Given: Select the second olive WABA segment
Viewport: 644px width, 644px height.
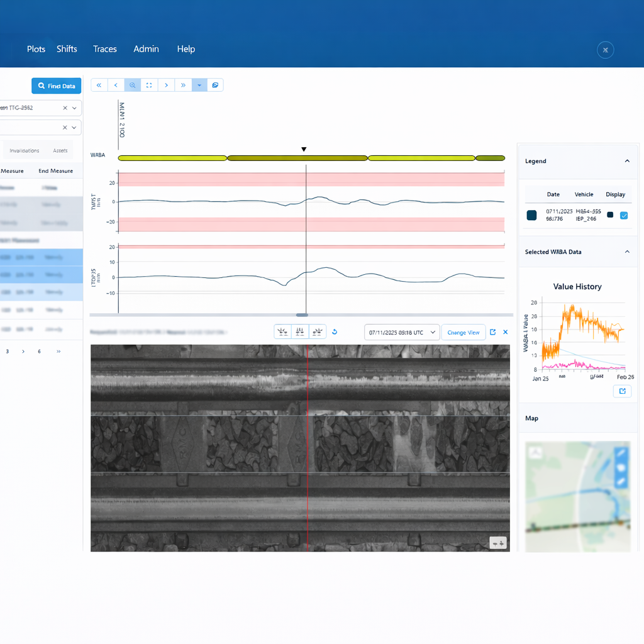Looking at the screenshot, I should point(297,158).
